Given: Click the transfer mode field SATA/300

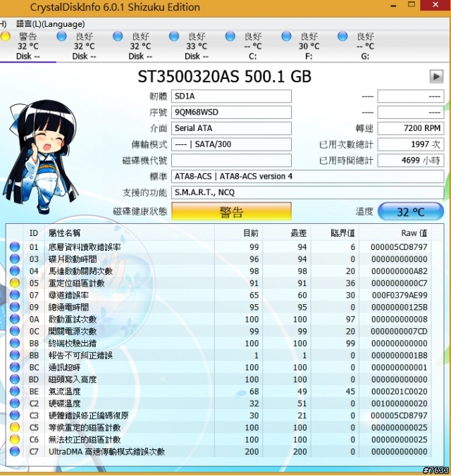Looking at the screenshot, I should tap(231, 144).
